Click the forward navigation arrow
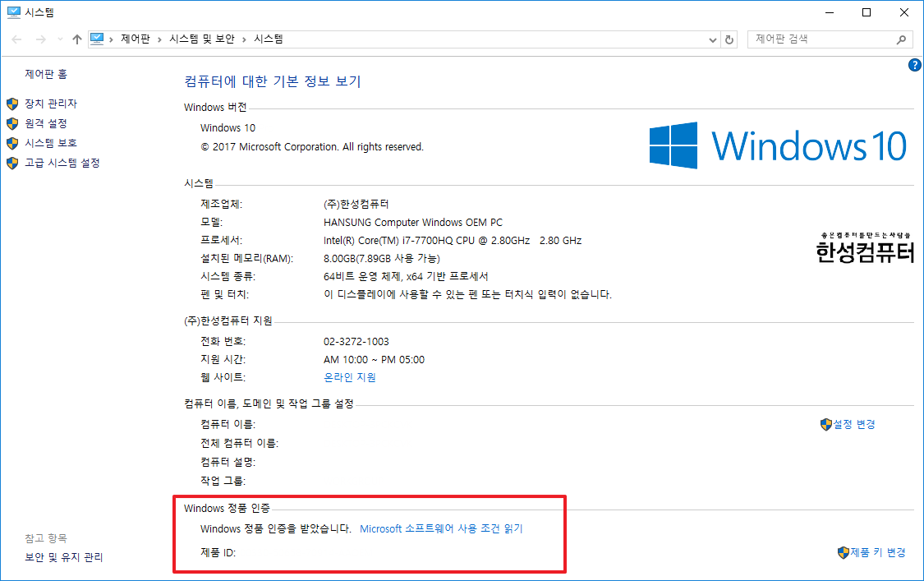 41,39
